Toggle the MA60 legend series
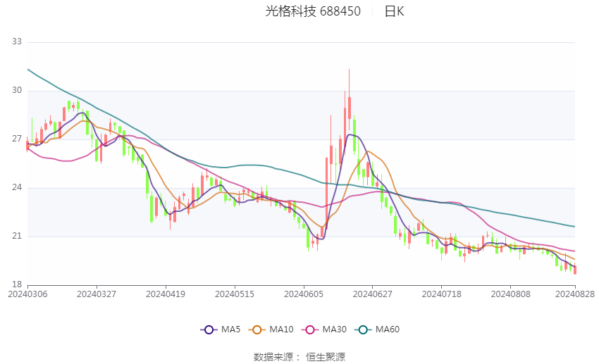The image size is (599, 364). 377,330
